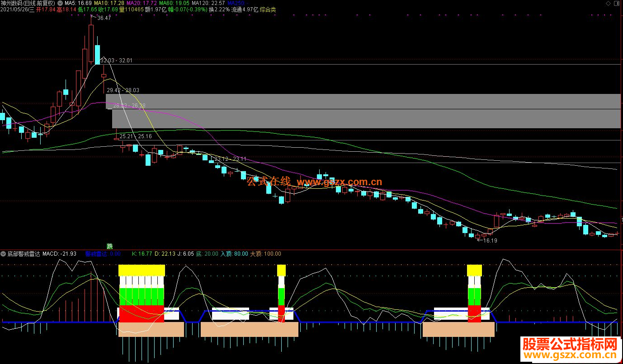Select the 36.47 peak price marker

[104, 18]
